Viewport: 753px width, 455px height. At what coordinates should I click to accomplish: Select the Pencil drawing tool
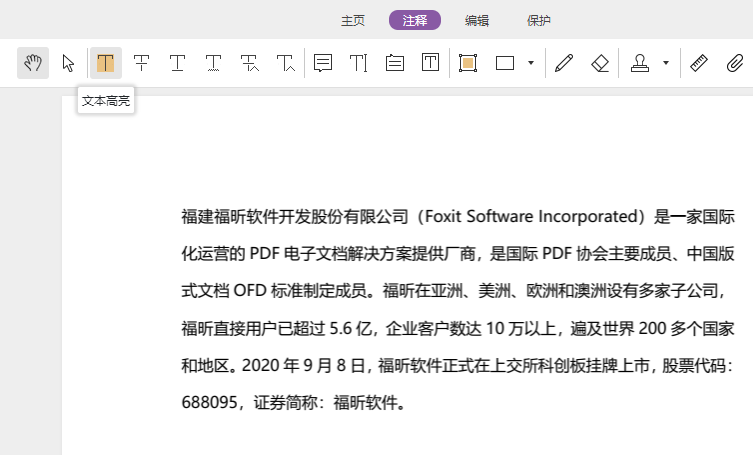pos(564,63)
